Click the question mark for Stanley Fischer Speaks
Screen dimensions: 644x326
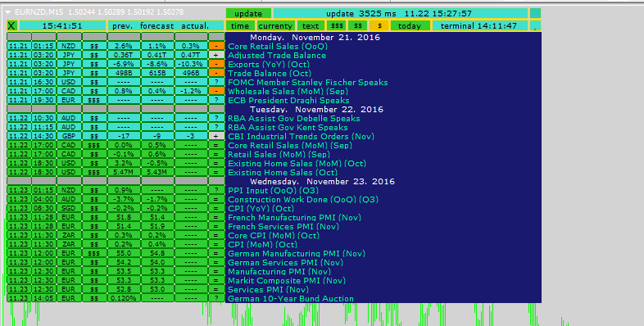click(216, 82)
